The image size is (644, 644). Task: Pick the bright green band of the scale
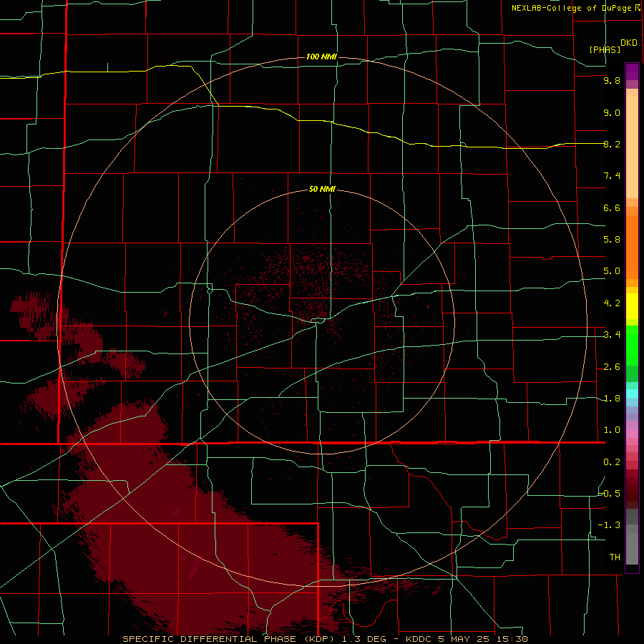(632, 346)
